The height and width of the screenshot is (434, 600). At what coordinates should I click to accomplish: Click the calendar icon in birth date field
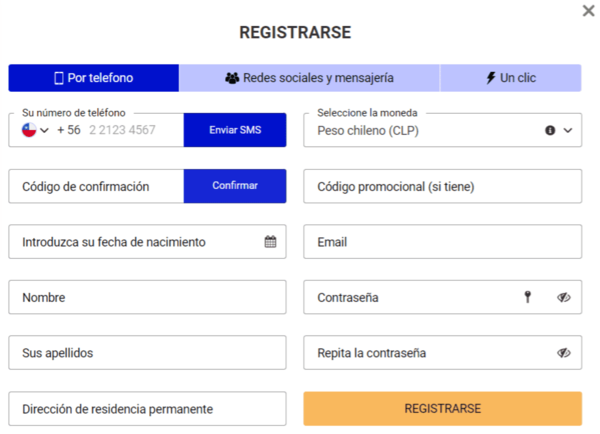point(270,242)
